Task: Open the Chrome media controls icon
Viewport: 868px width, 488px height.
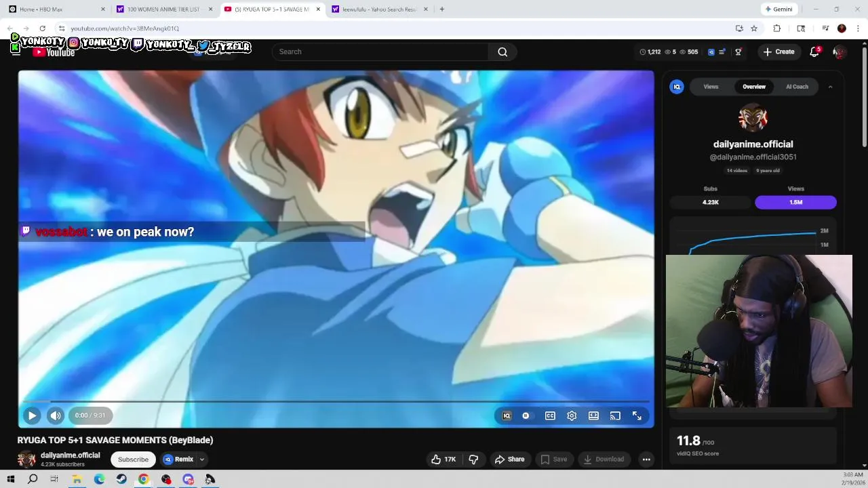Action: [825, 28]
